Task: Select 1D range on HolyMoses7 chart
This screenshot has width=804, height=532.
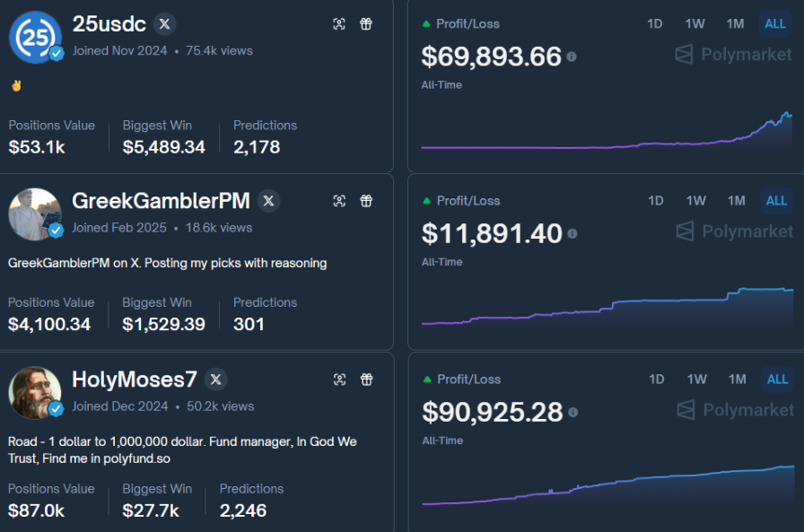Action: tap(656, 379)
